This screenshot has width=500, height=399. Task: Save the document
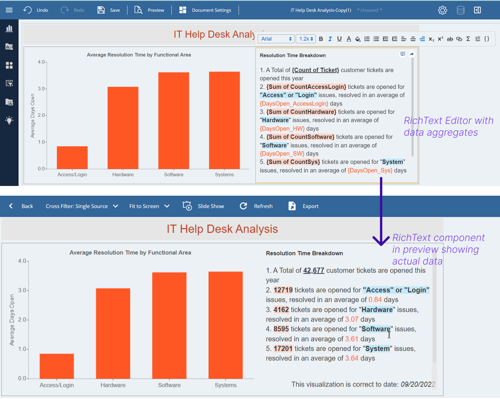tap(108, 10)
